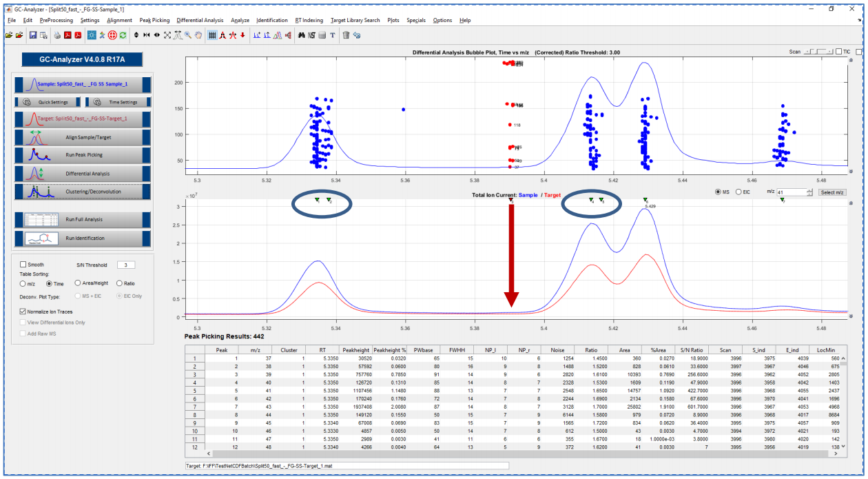Select the EIC radio button above the TIC plot
Screen dimensions: 868x479
(x=740, y=192)
